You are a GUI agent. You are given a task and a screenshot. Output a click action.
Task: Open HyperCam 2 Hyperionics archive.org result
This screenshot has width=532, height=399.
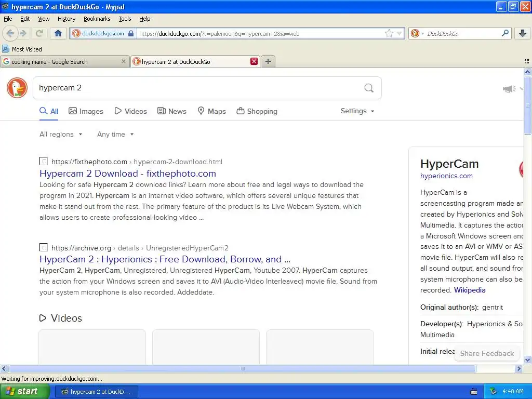(x=165, y=259)
